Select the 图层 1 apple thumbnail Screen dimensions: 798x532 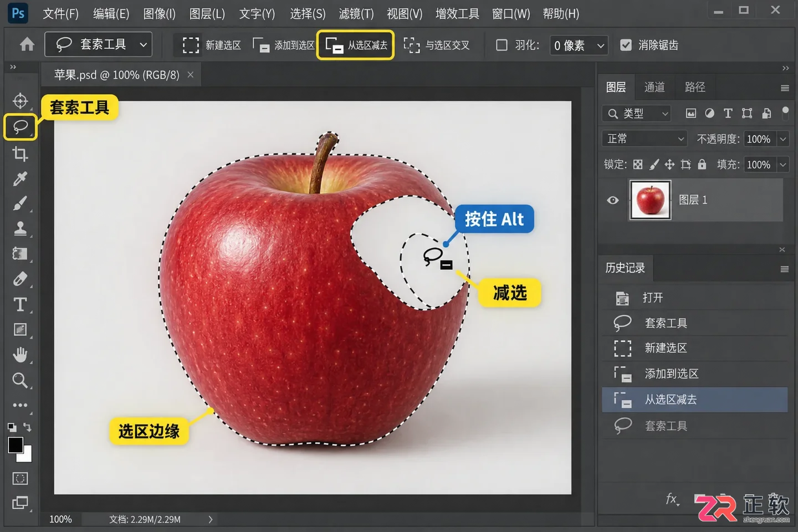point(650,200)
